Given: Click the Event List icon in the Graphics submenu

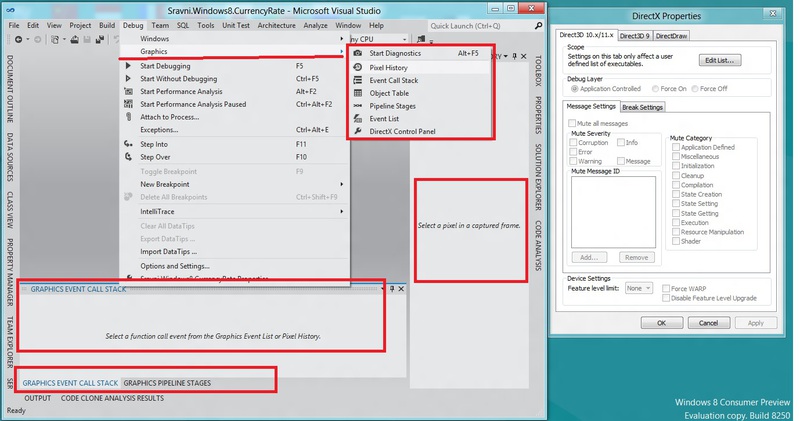Looking at the screenshot, I should pyautogui.click(x=358, y=118).
